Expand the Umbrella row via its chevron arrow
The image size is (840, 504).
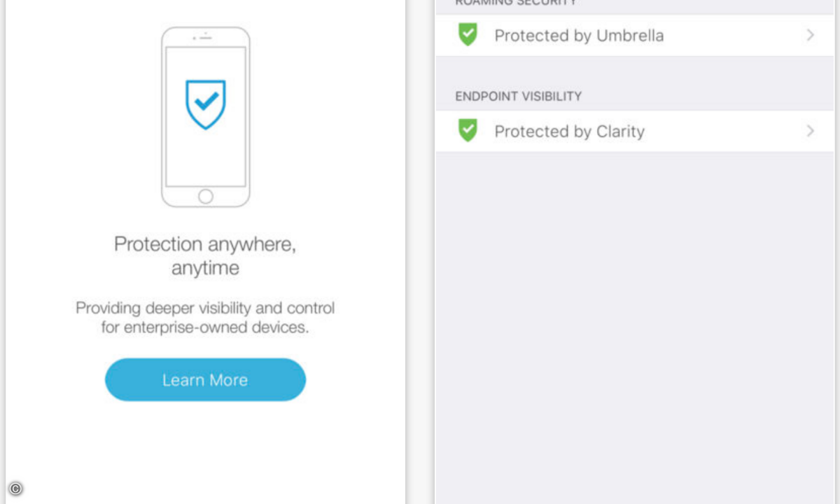(810, 35)
